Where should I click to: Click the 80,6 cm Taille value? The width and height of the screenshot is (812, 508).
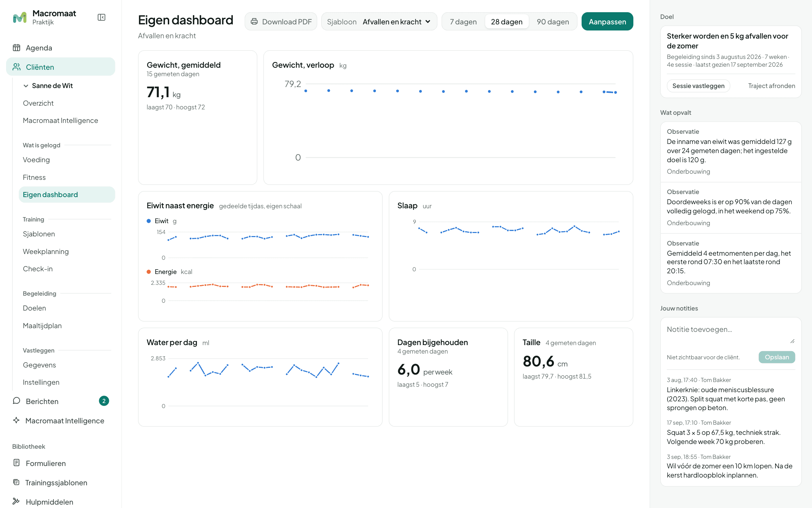[545, 361]
